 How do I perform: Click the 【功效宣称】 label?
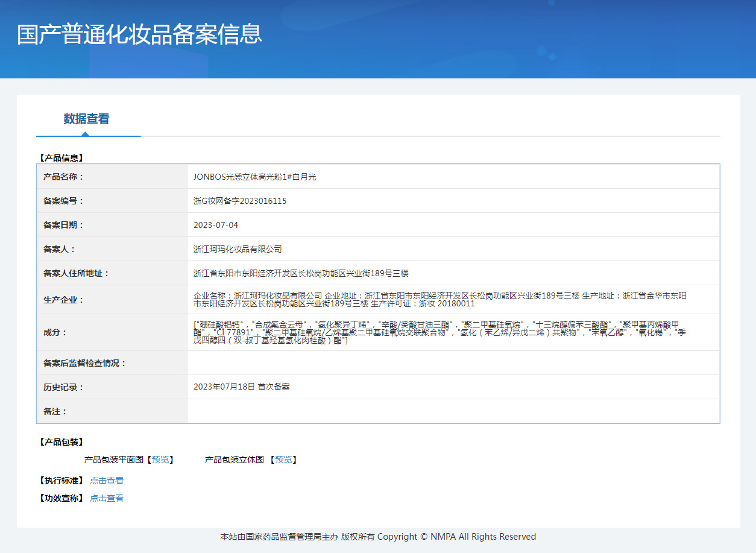61,498
